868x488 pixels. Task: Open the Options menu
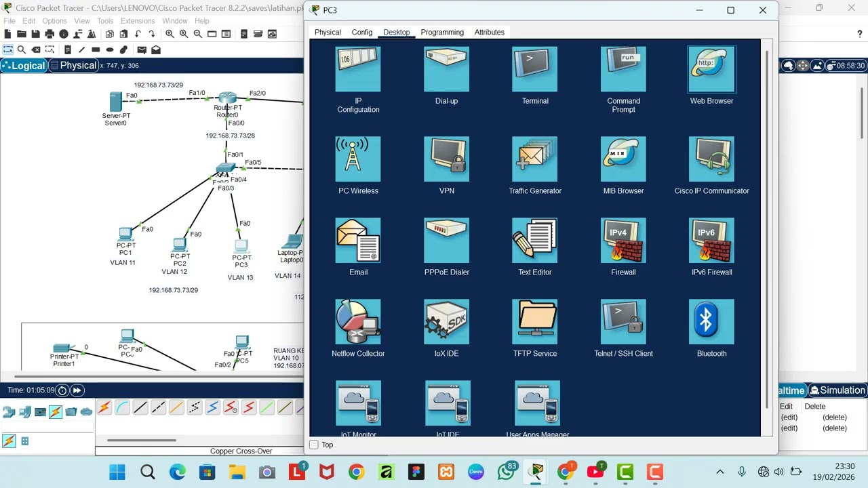[54, 21]
